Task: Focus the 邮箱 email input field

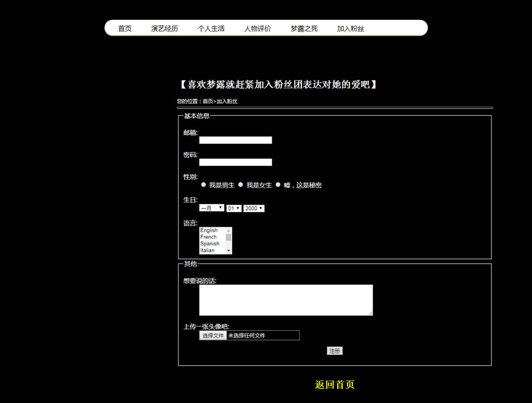Action: [235, 140]
